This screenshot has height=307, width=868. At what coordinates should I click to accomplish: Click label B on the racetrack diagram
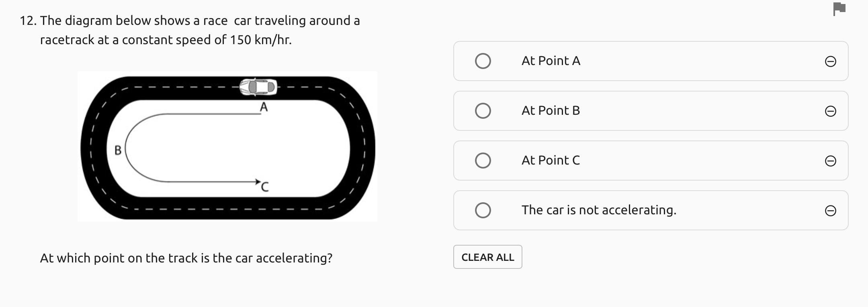[x=118, y=150]
